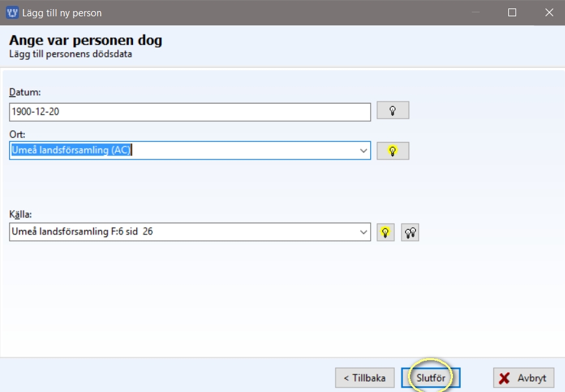This screenshot has height=392, width=565.
Task: Click the heading Ange var personen dog
Action: point(86,40)
